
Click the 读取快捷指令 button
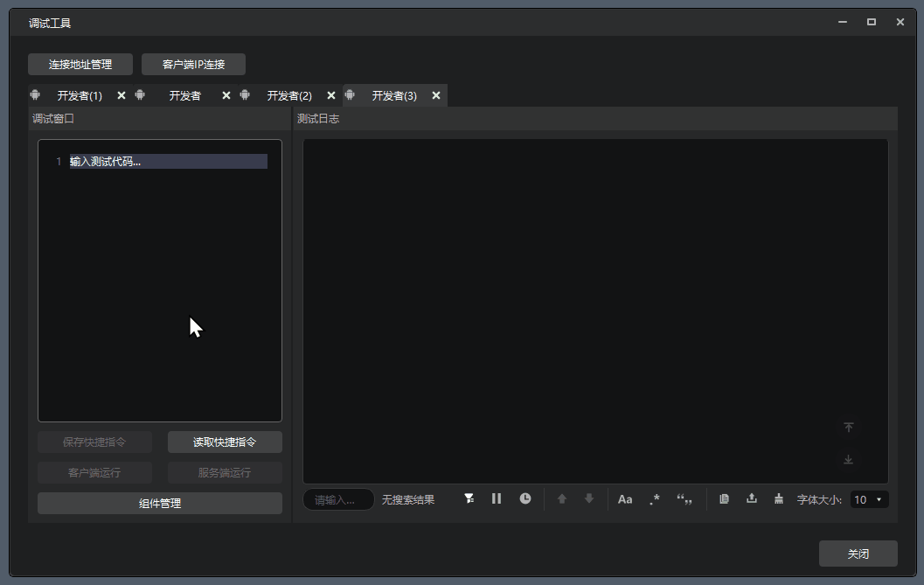tap(225, 442)
